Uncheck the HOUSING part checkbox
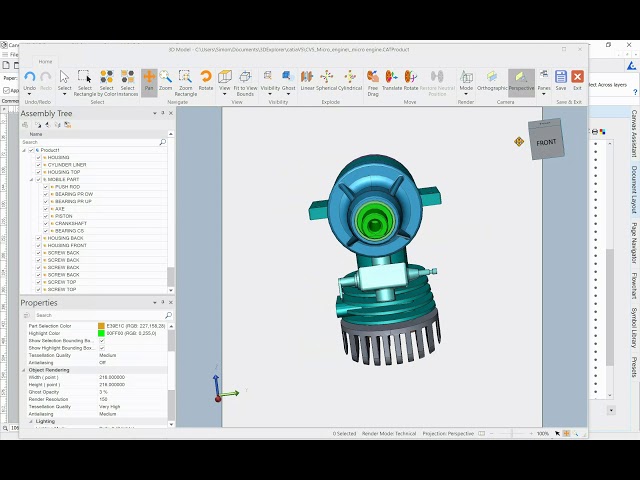Screen dimensions: 640x480 click(38, 158)
